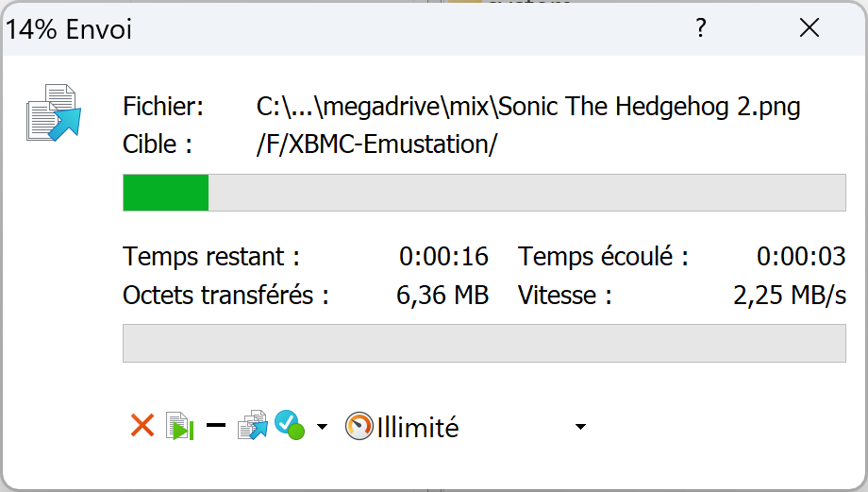Skip the current file being transferred

(x=180, y=426)
